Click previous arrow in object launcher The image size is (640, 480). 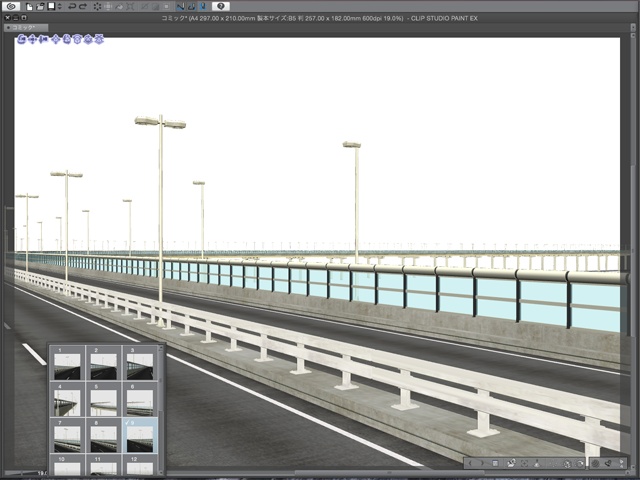pos(470,463)
